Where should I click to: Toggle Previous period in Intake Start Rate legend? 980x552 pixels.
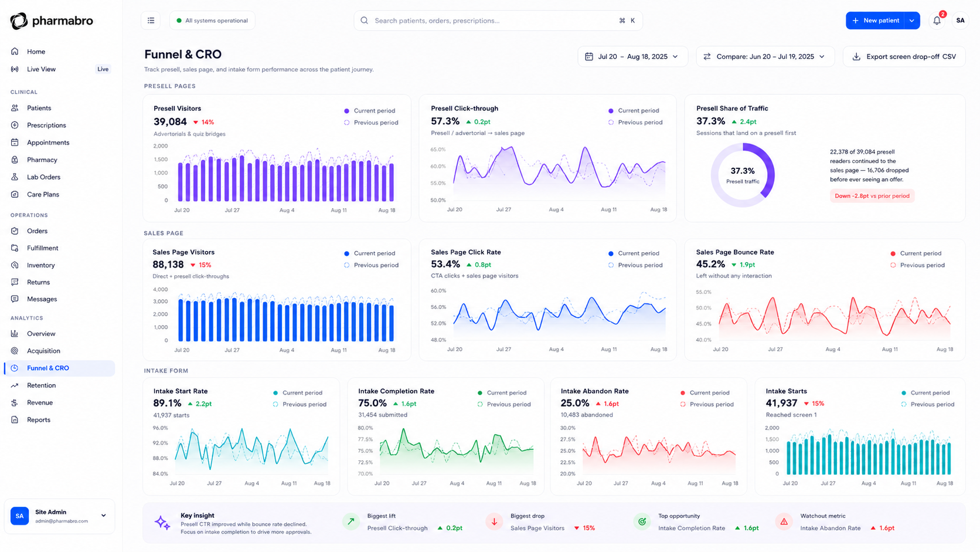click(299, 404)
